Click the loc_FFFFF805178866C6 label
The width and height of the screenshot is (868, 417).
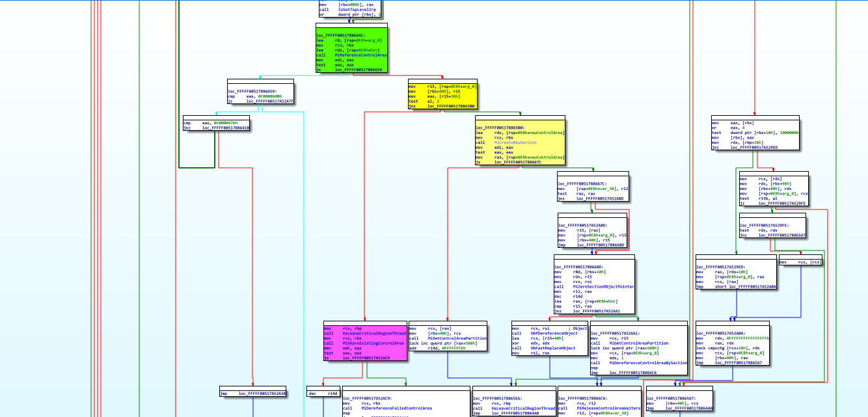tap(583, 397)
